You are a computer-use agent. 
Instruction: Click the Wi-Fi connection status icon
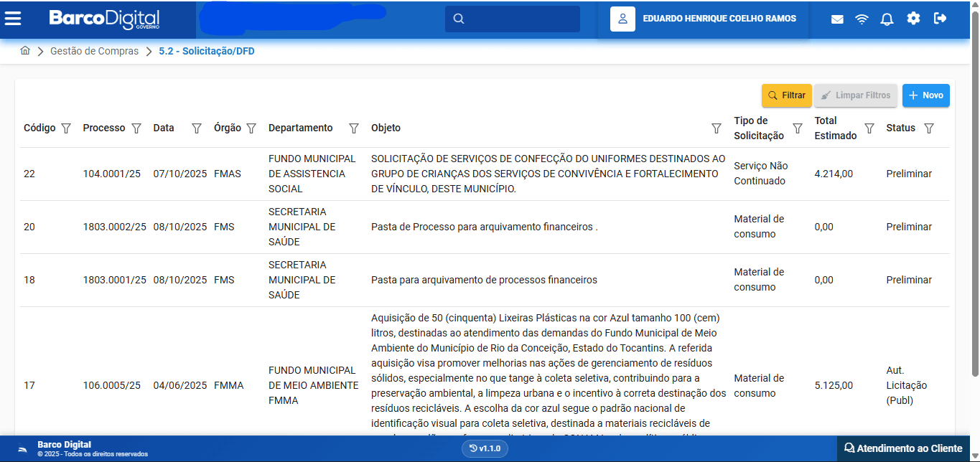click(x=862, y=19)
